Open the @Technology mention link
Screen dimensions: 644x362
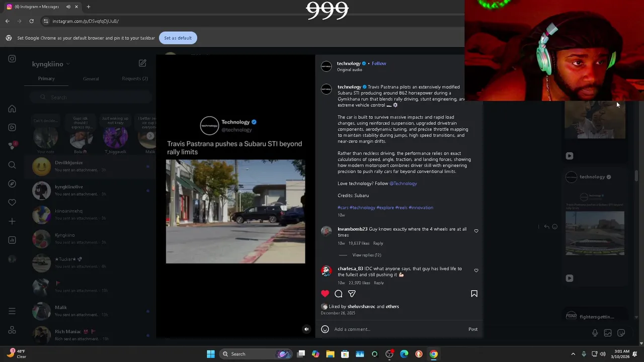pyautogui.click(x=403, y=184)
